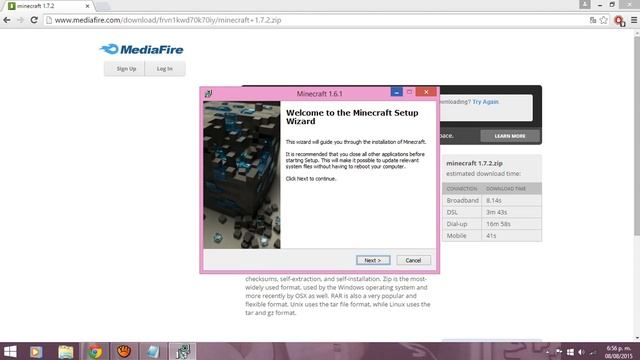Open MediaFire Sign Up
The height and width of the screenshot is (360, 640).
(x=126, y=69)
